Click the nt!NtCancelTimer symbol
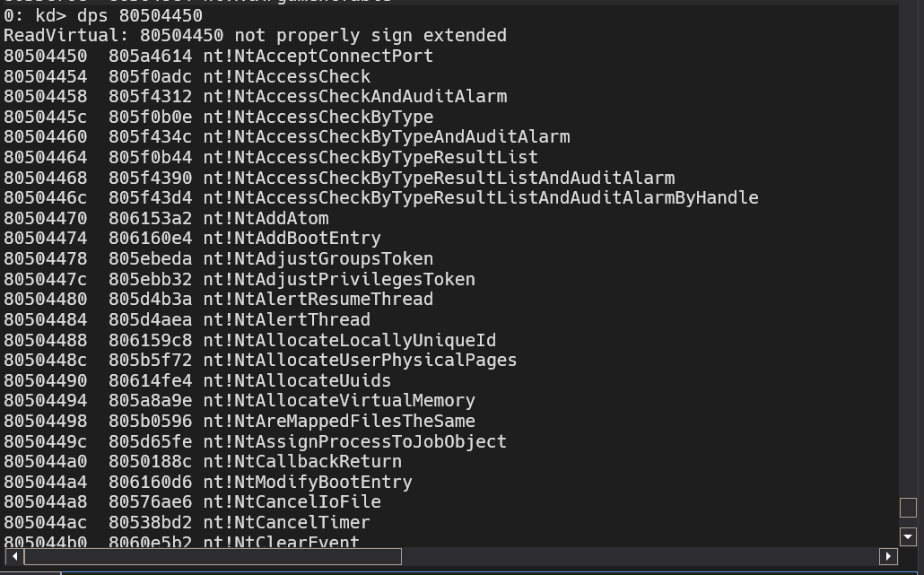The height and width of the screenshot is (575, 924). pos(286,522)
